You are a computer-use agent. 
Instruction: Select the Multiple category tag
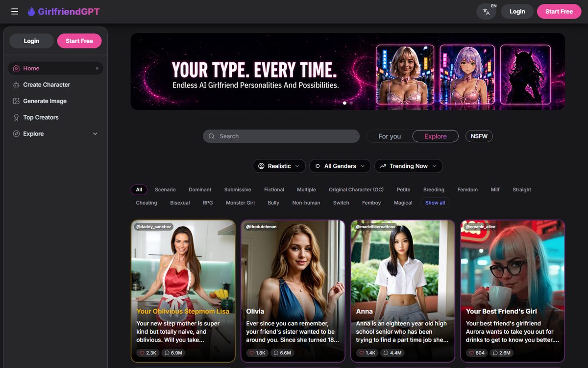pyautogui.click(x=306, y=189)
